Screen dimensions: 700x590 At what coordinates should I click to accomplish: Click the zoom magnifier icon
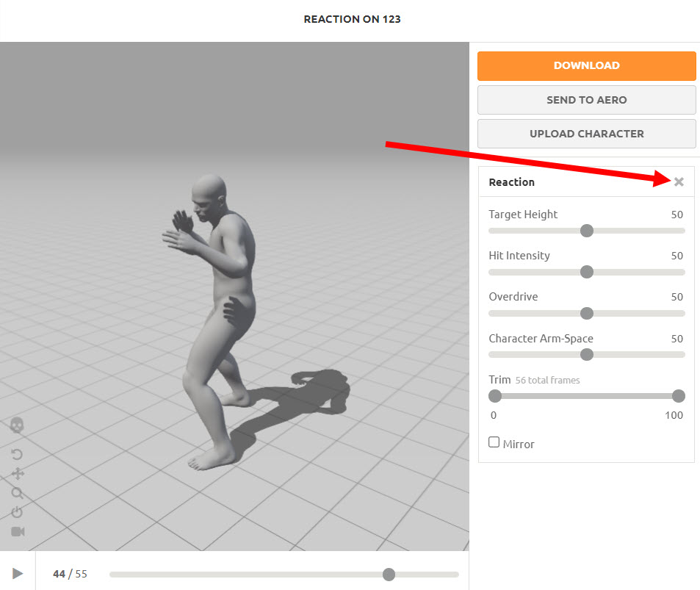click(x=17, y=493)
